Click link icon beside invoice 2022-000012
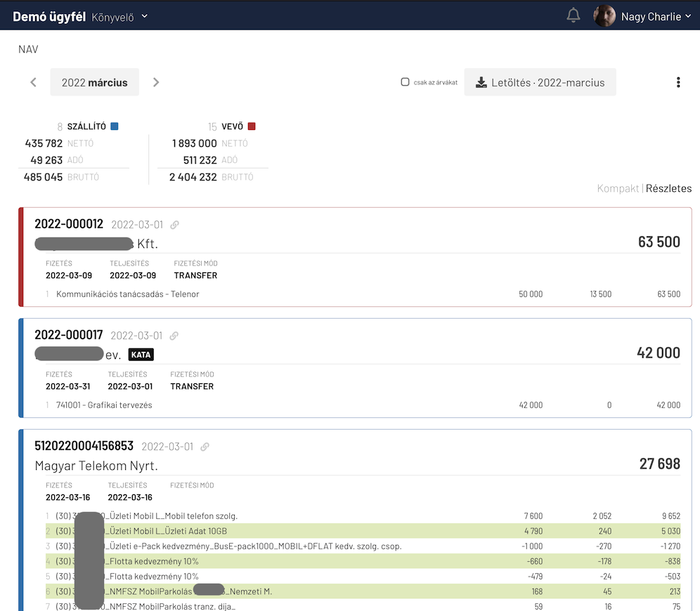Image resolution: width=700 pixels, height=611 pixels. [174, 225]
